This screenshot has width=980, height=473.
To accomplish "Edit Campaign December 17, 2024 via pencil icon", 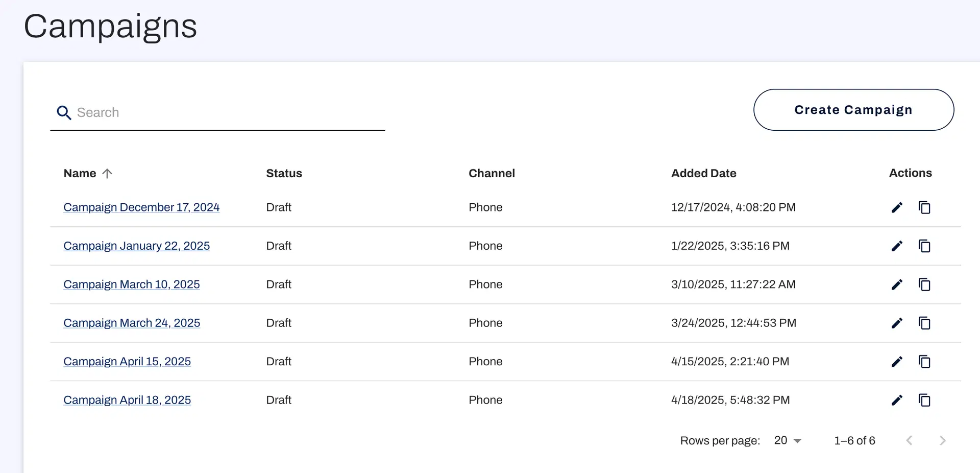I will click(x=897, y=207).
